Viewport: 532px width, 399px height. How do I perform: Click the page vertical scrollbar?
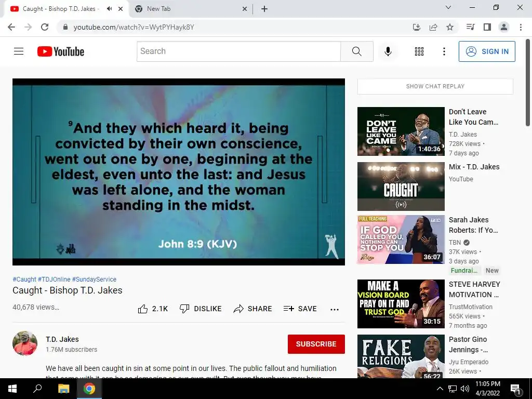click(528, 83)
